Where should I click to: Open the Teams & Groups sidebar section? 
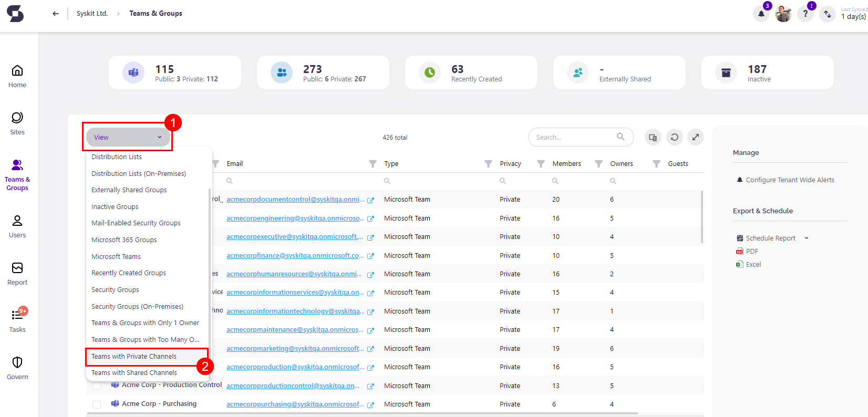pos(17,175)
